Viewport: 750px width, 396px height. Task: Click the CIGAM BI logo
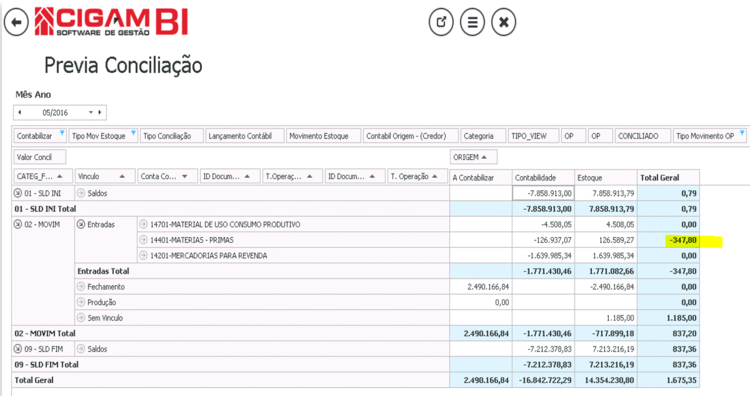pos(111,22)
